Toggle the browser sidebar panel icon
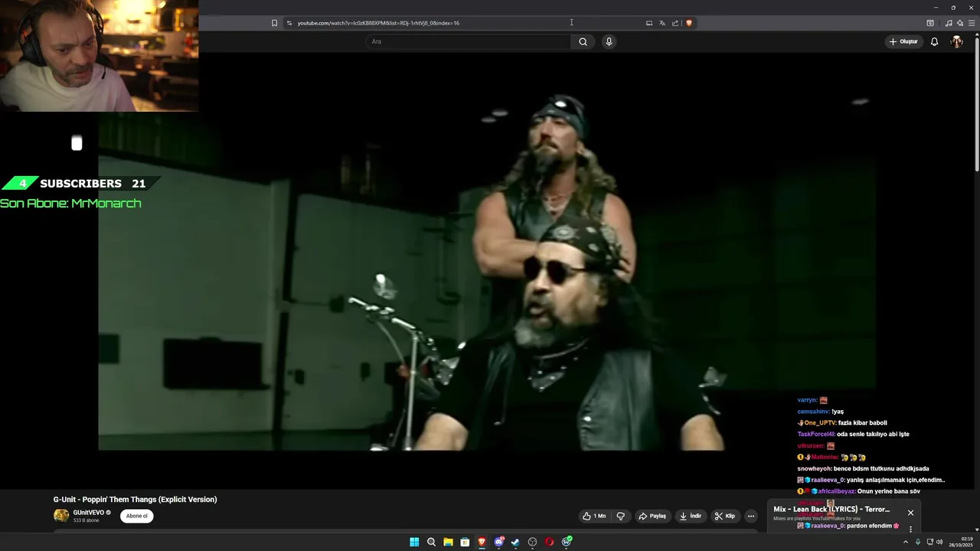This screenshot has height=551, width=980. pos(930,23)
